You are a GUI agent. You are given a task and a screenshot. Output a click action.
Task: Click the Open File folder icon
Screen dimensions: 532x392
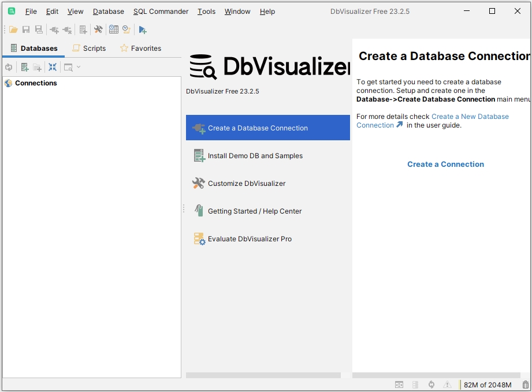(13, 30)
